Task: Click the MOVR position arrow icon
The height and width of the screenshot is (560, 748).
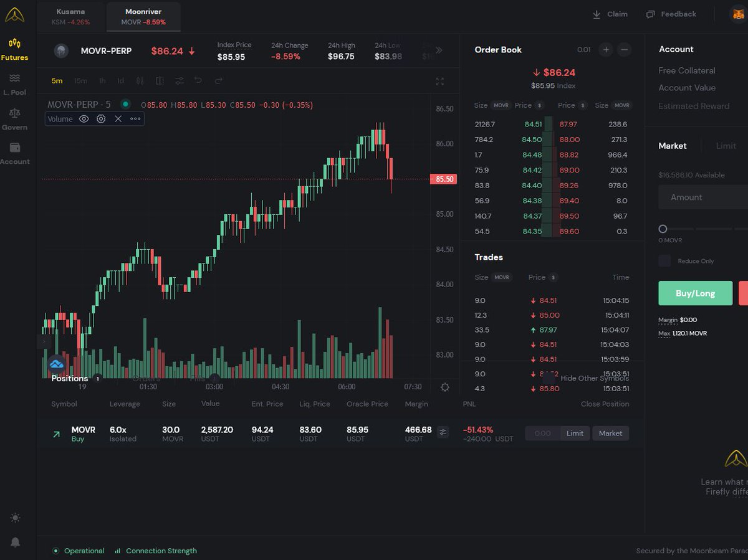Action: (57, 434)
